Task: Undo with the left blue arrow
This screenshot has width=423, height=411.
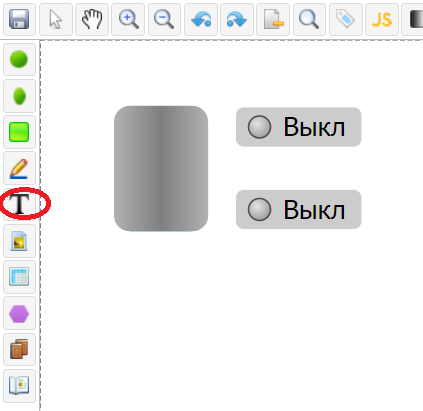Action: click(201, 19)
